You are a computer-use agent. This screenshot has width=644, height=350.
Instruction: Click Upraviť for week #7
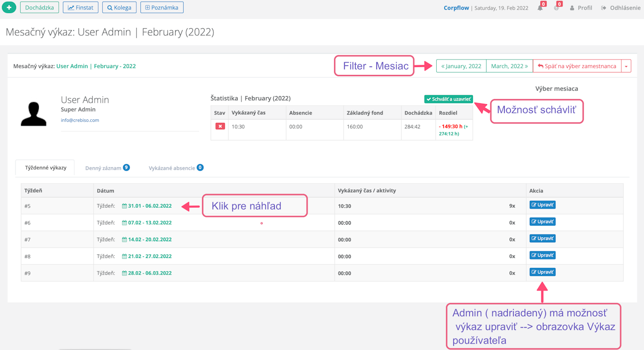[542, 239]
